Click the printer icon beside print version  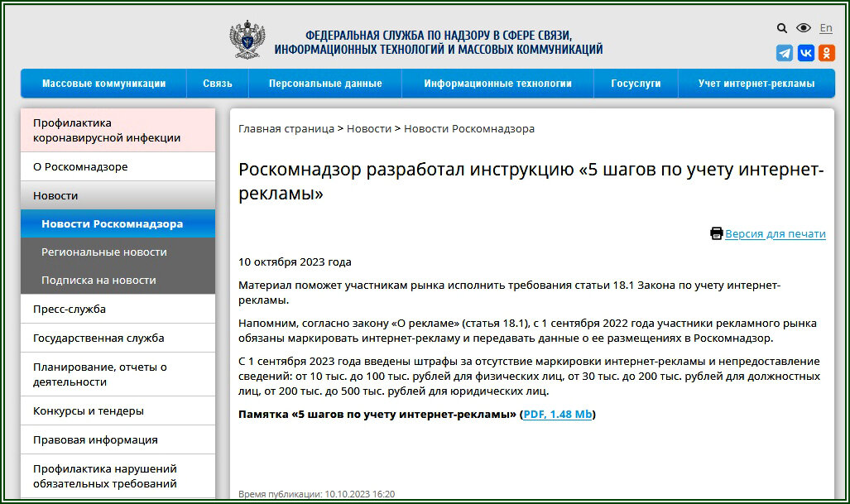717,233
